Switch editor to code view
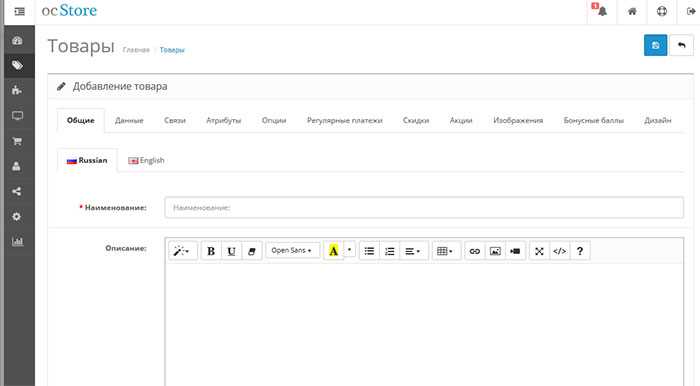The height and width of the screenshot is (386, 700). point(559,251)
